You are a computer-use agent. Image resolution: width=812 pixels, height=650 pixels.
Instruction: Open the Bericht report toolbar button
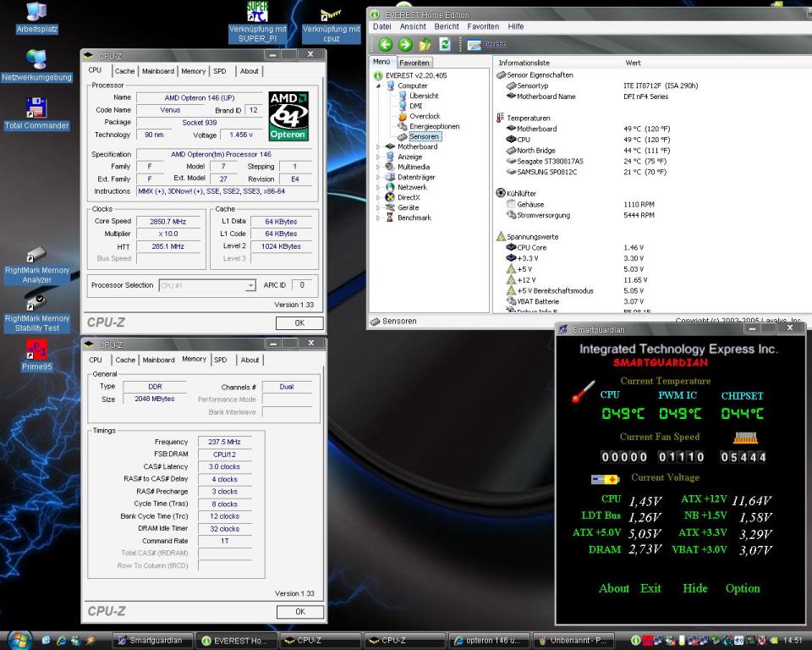point(486,45)
